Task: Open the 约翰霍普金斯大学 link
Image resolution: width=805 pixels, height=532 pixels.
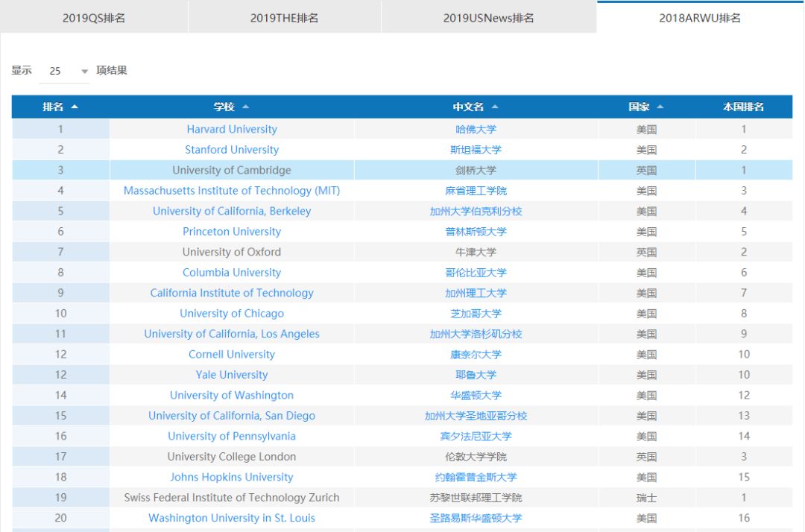Action: (x=476, y=477)
